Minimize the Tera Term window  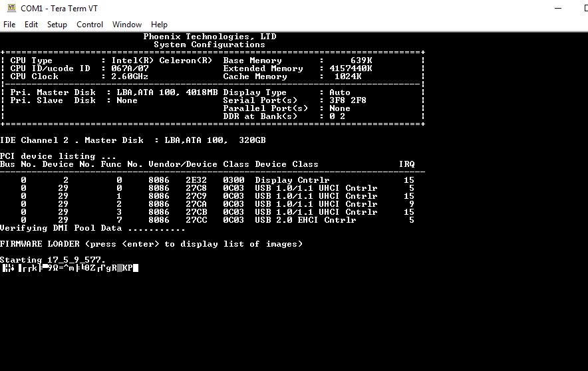point(558,8)
